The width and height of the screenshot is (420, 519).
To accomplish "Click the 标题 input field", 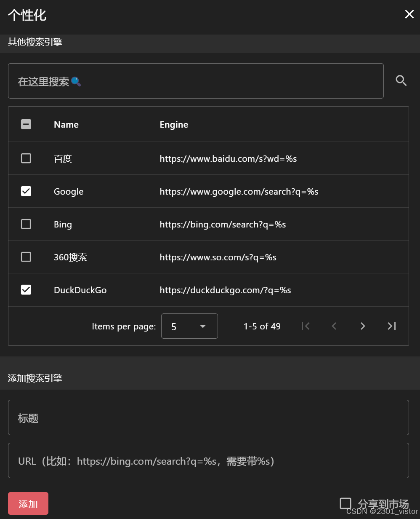I will [208, 417].
